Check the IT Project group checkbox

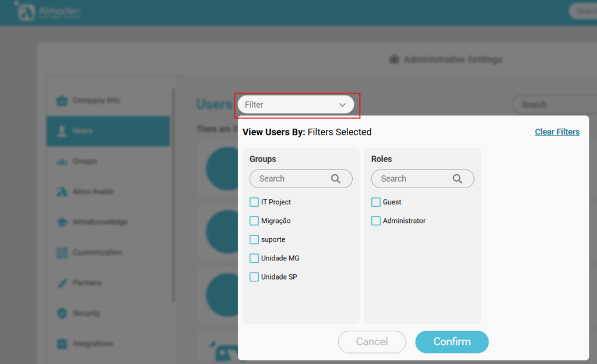click(x=254, y=202)
